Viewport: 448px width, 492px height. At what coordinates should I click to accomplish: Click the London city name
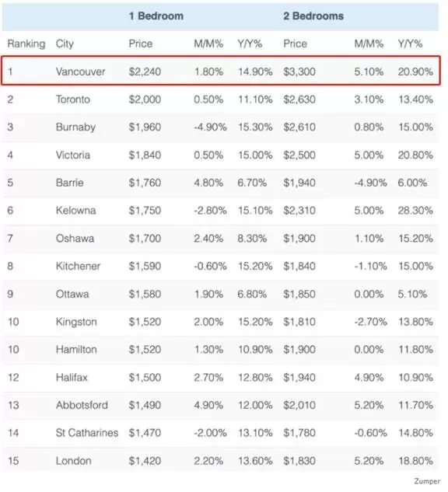pyautogui.click(x=73, y=461)
